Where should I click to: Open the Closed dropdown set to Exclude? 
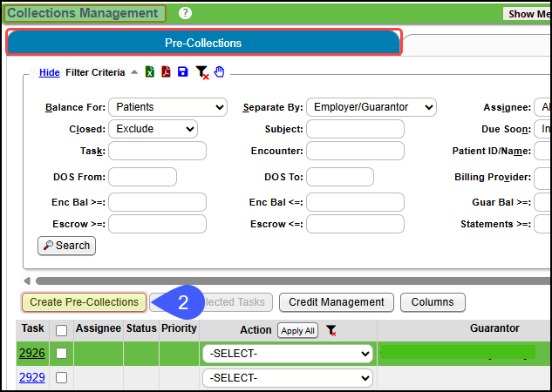pyautogui.click(x=153, y=129)
